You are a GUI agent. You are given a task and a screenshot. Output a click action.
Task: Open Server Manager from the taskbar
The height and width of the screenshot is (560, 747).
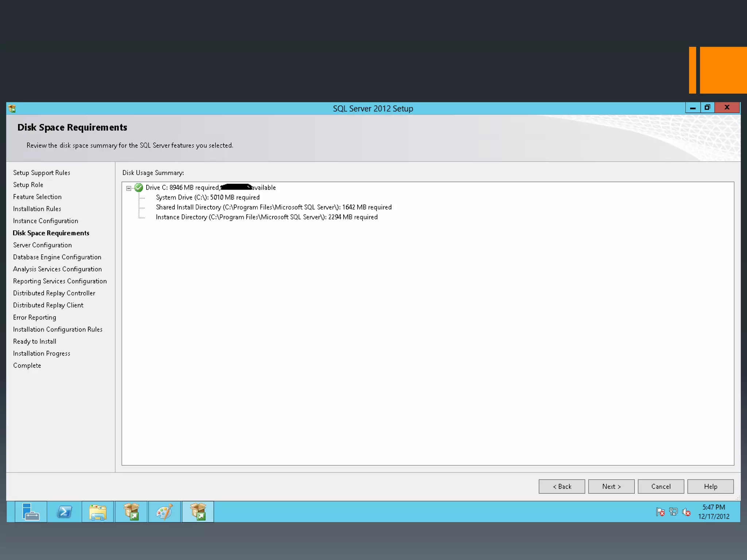pos(31,512)
